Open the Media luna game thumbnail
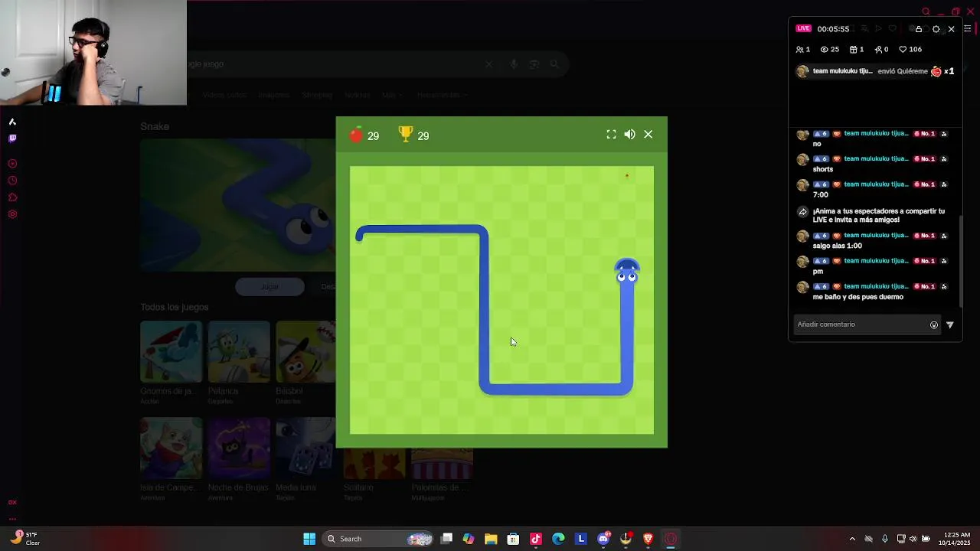 tap(305, 448)
